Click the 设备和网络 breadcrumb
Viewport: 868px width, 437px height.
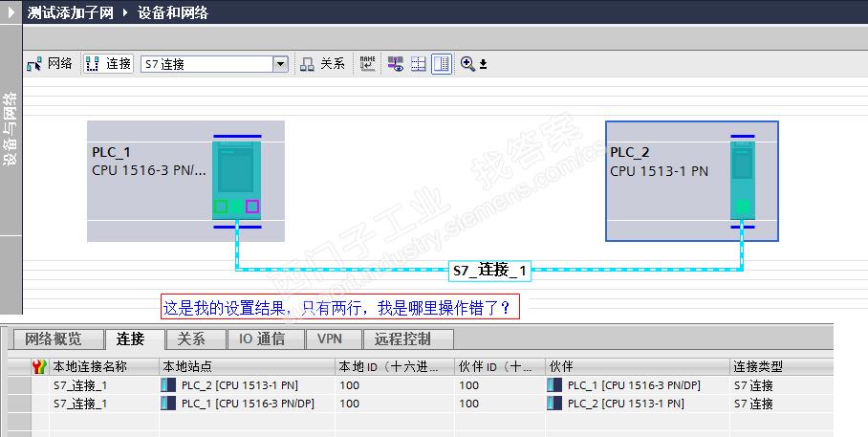click(172, 12)
